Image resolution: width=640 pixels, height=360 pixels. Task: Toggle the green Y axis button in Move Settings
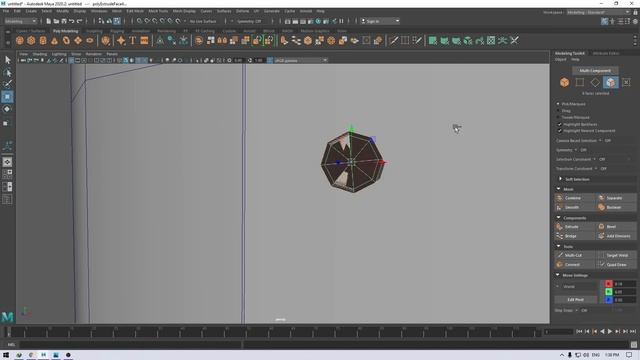click(x=609, y=291)
